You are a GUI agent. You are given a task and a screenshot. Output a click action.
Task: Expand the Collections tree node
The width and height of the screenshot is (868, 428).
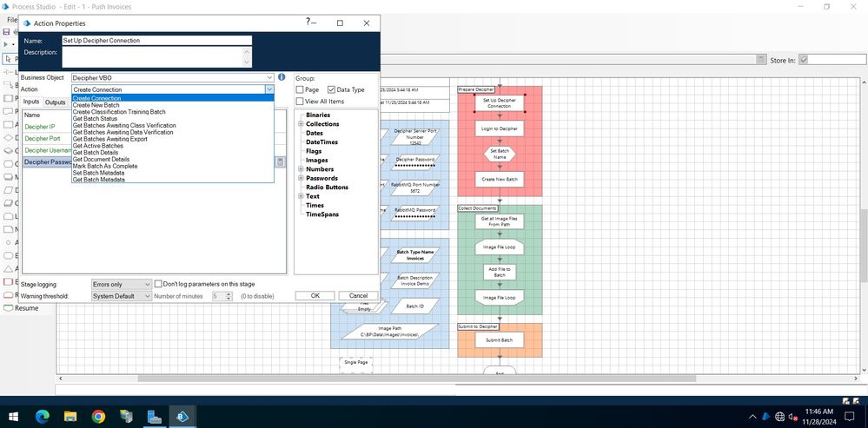tap(301, 124)
